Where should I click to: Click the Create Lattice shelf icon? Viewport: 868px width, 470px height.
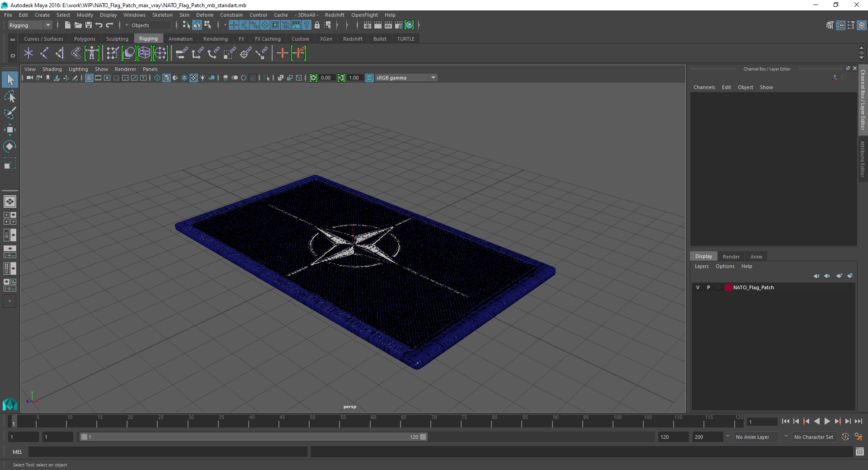tap(144, 53)
